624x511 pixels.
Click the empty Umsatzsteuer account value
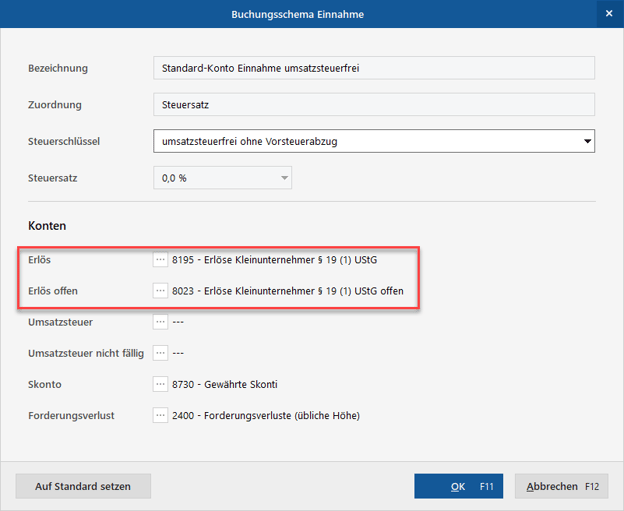coord(179,322)
